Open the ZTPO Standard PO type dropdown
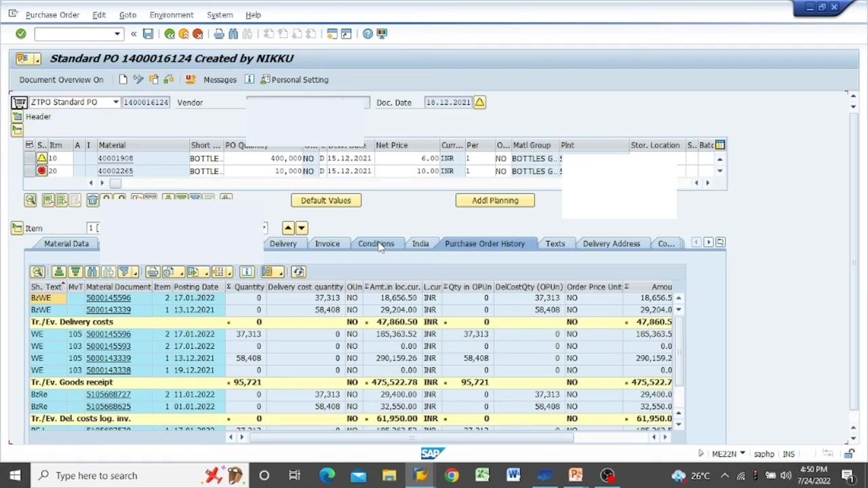The image size is (868, 488). (x=115, y=102)
